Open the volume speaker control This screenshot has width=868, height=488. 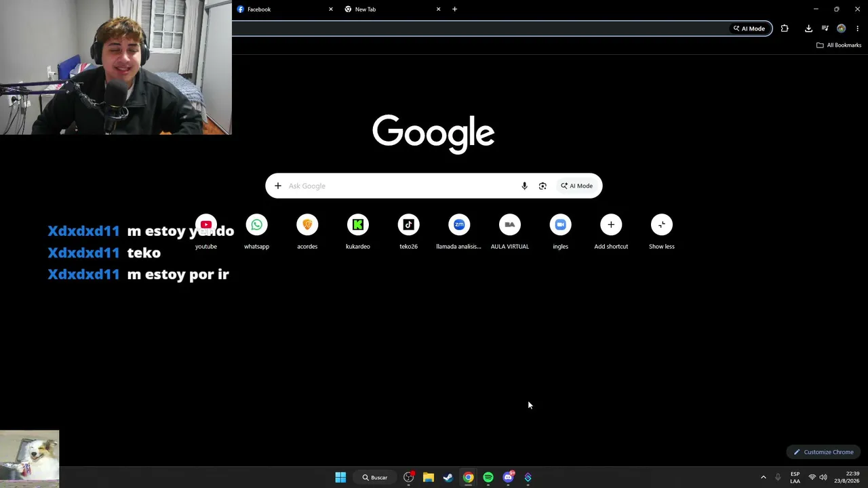tap(823, 477)
